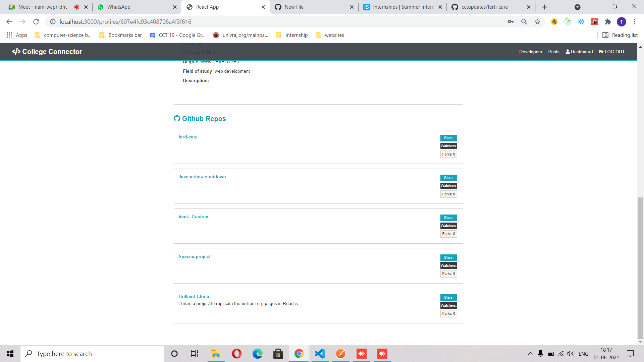Bookmark this page with star icon
The width and height of the screenshot is (644, 362).
click(x=537, y=22)
